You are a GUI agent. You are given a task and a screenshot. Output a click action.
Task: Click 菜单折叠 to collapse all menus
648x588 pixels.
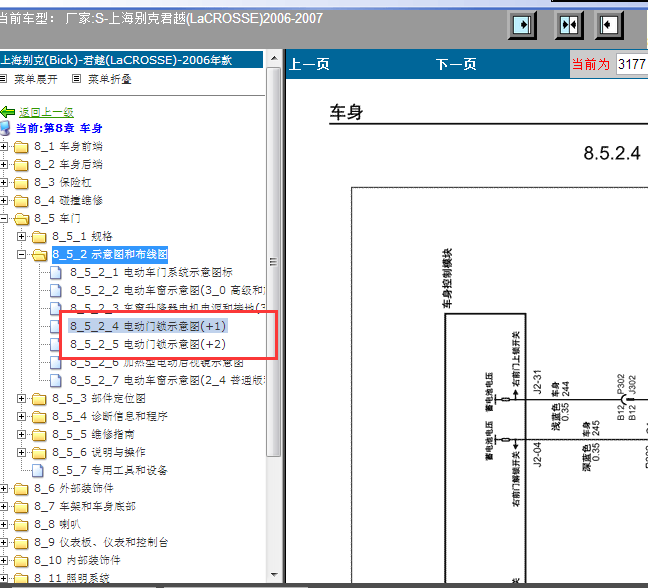pyautogui.click(x=110, y=79)
